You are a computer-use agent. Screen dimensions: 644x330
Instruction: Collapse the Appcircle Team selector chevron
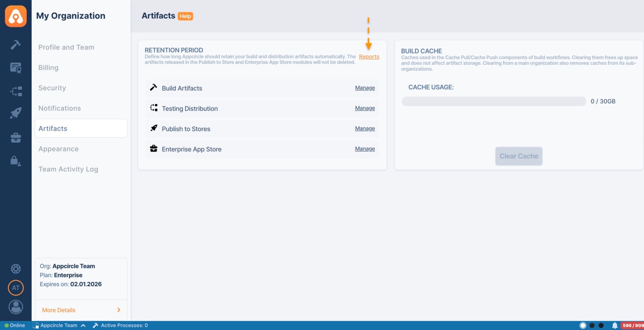(x=83, y=326)
